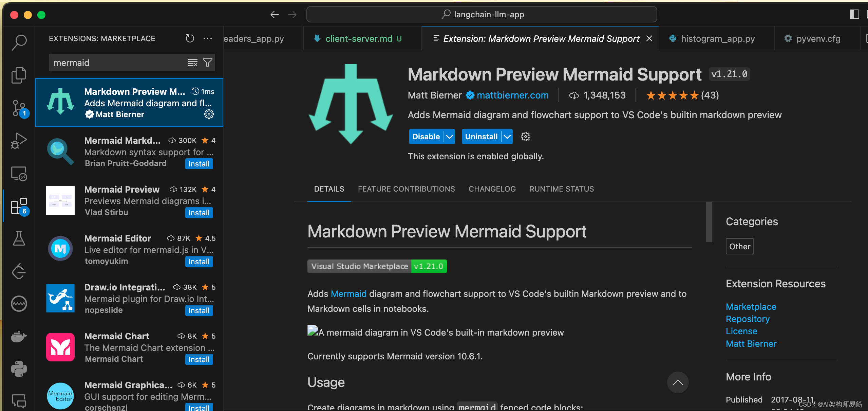Screen dimensions: 868x411
Task: Install Mermaid Preview by Vlad Stirbu
Action: [x=199, y=213]
